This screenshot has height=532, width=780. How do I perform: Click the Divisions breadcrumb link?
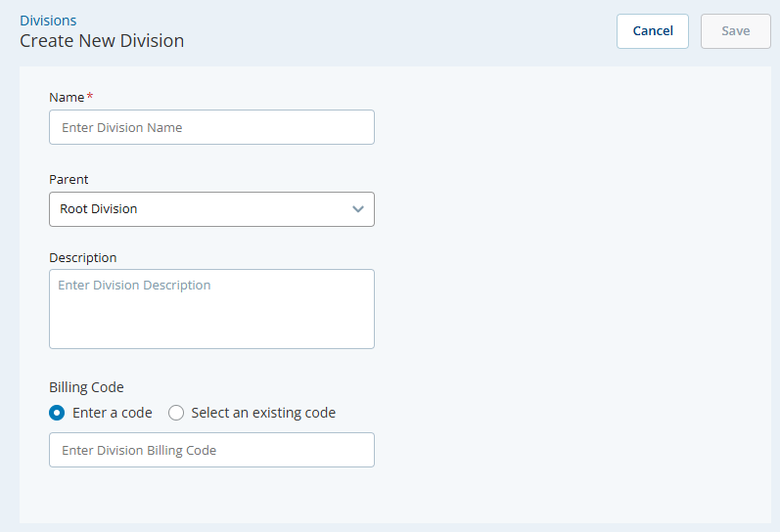click(48, 21)
